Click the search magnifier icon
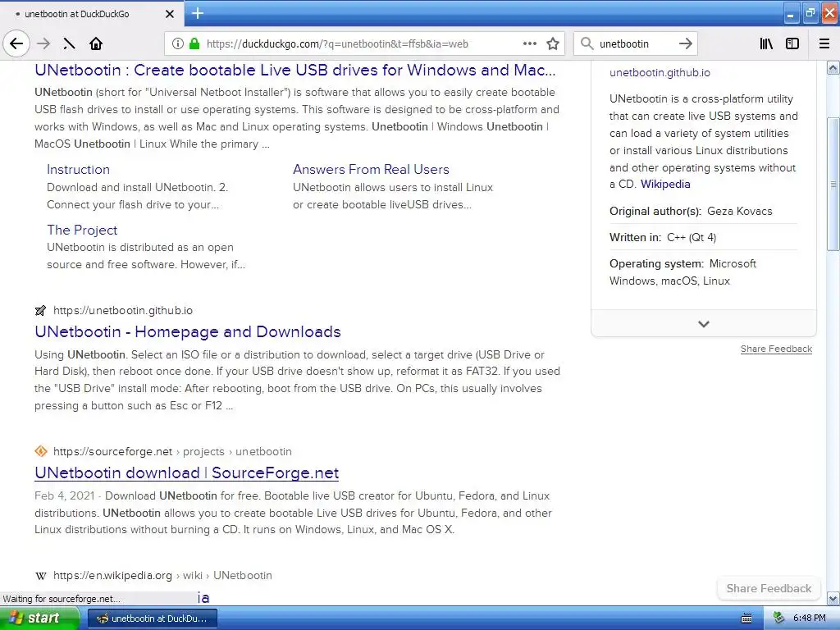 (587, 43)
